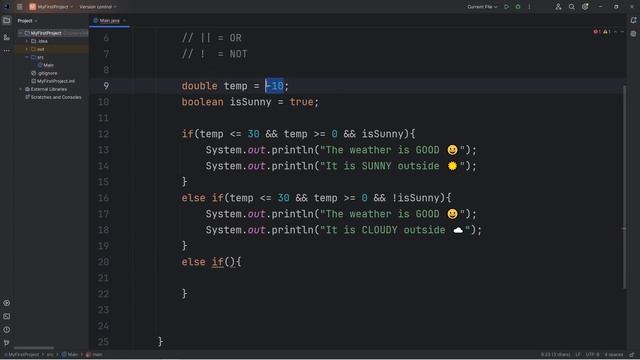Collapse the src folder
This screenshot has width=640, height=360.
(27, 57)
